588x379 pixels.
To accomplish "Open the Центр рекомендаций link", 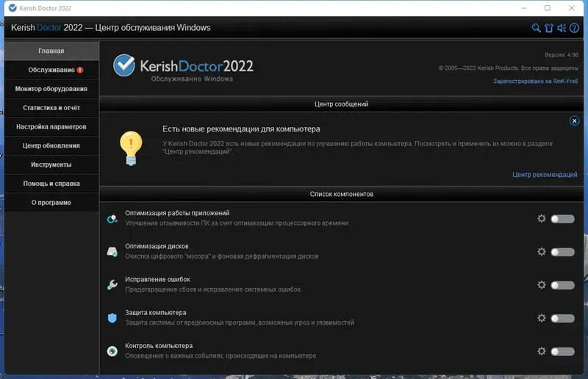I will (x=545, y=175).
